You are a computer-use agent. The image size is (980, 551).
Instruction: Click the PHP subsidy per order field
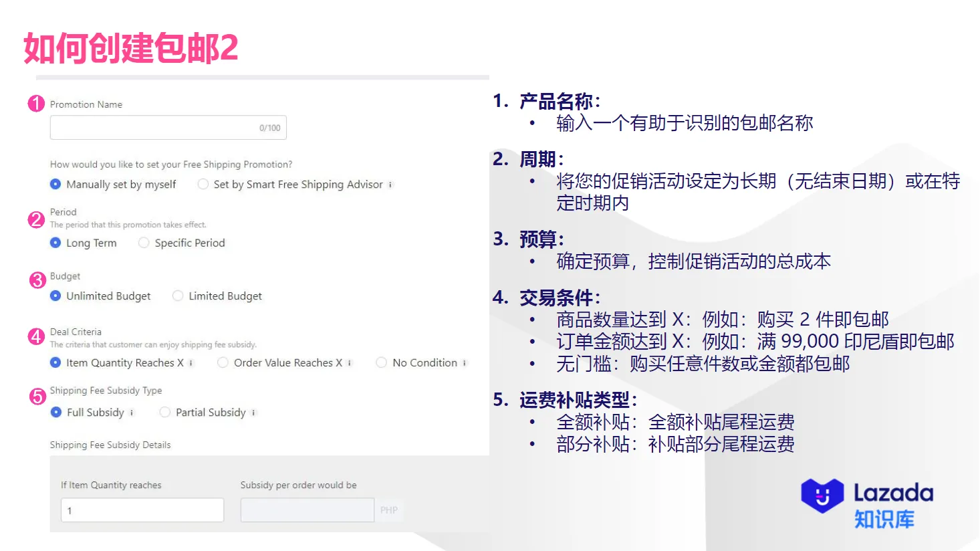[x=308, y=510]
